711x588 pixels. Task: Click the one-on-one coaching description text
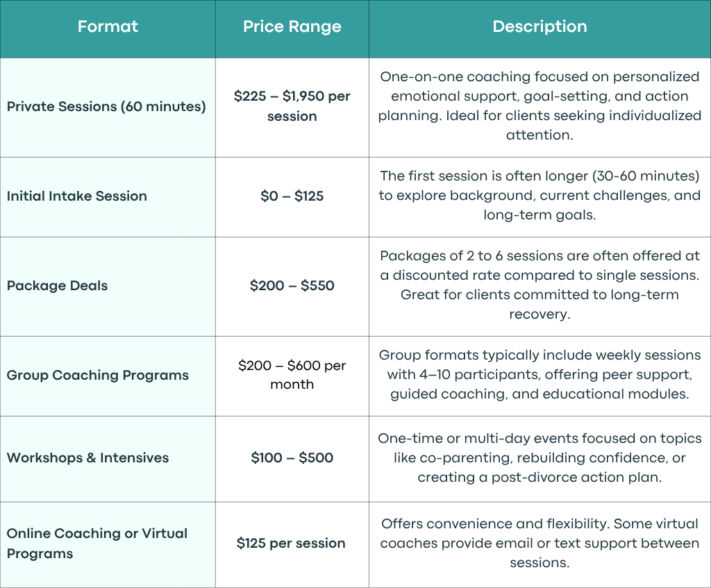click(x=539, y=106)
